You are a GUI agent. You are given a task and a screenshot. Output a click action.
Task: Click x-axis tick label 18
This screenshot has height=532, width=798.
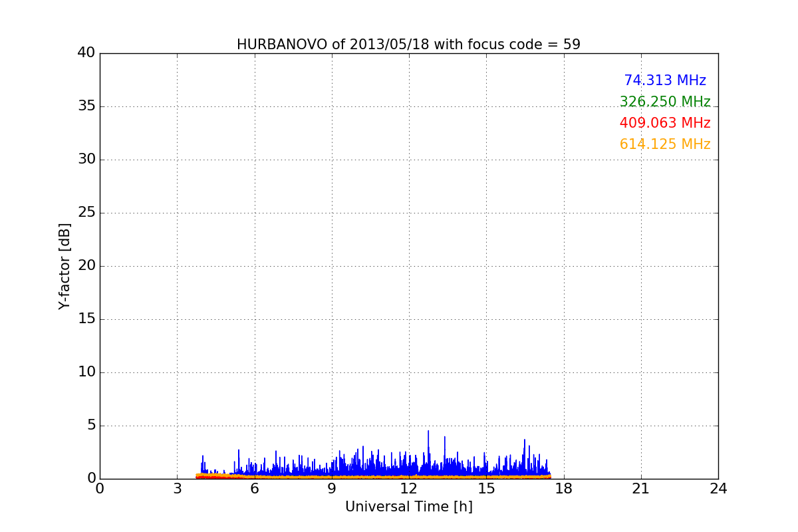click(x=564, y=489)
